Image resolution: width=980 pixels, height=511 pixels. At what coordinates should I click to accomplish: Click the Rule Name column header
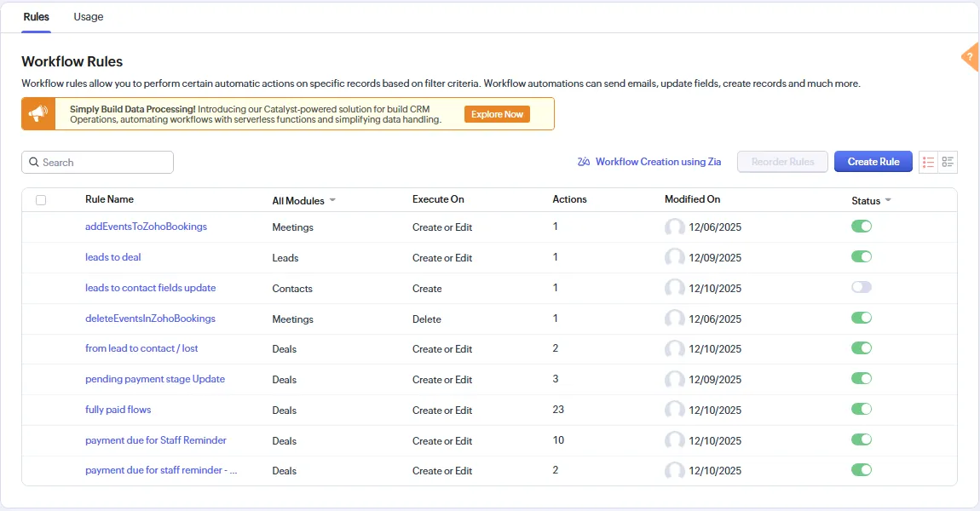pyautogui.click(x=109, y=199)
